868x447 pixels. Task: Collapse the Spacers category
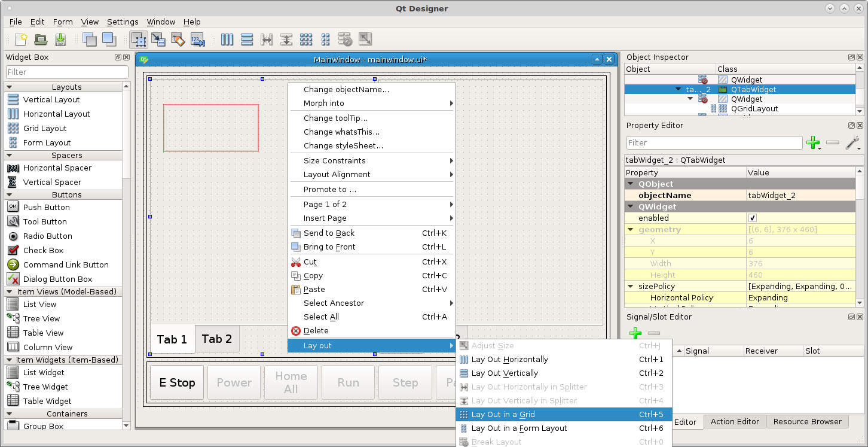pyautogui.click(x=10, y=155)
